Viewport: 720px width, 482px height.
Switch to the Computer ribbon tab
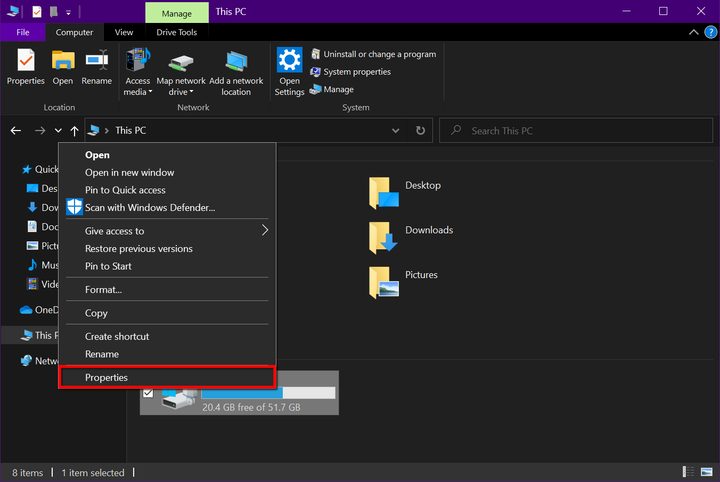tap(74, 32)
